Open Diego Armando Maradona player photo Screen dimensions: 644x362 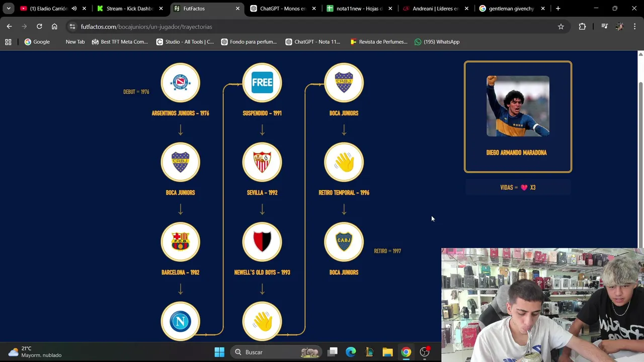(x=518, y=106)
